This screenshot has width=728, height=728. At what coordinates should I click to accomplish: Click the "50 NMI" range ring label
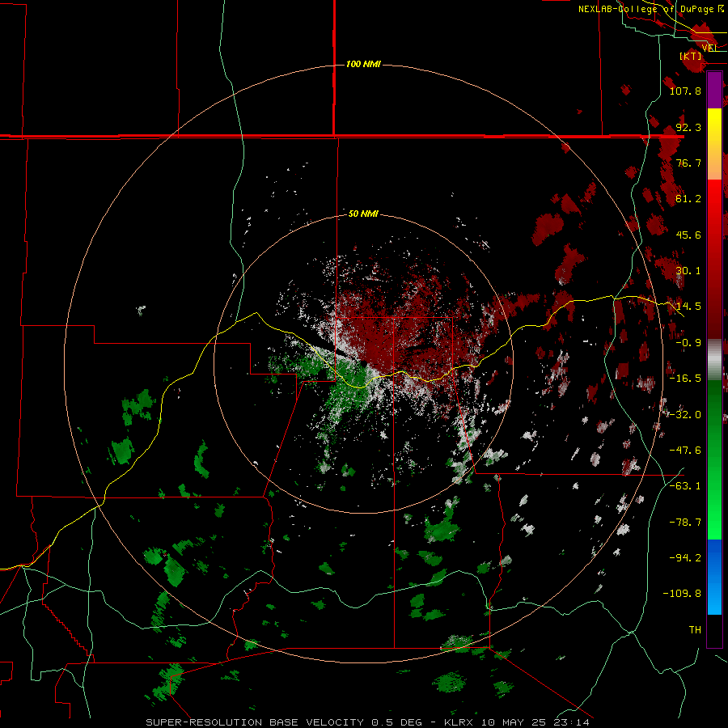[363, 214]
